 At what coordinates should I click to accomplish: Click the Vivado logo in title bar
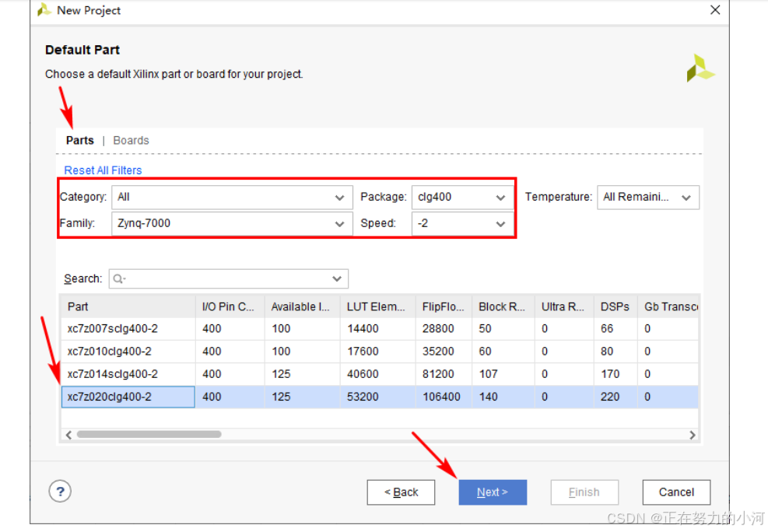click(x=44, y=9)
